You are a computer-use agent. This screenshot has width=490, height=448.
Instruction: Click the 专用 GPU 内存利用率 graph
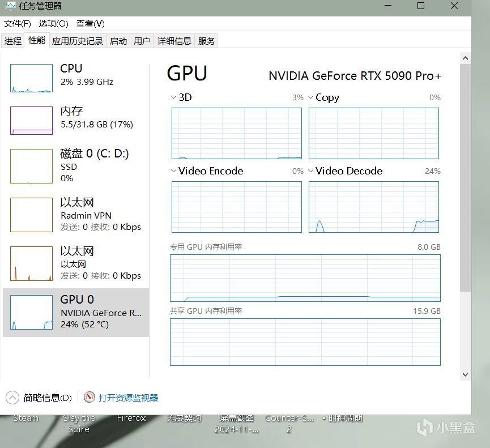tap(305, 278)
